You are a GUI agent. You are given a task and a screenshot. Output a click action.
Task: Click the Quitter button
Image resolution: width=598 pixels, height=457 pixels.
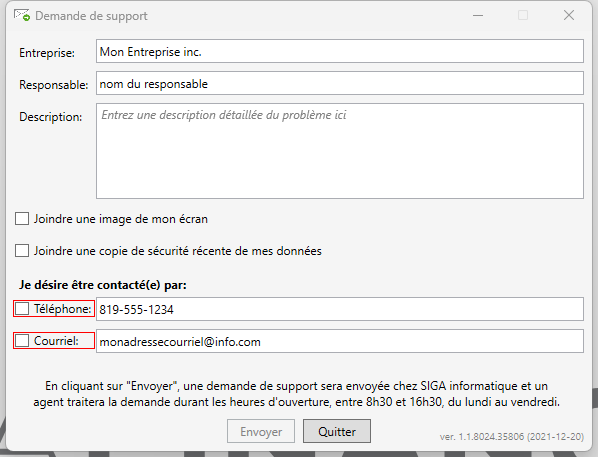pyautogui.click(x=337, y=431)
